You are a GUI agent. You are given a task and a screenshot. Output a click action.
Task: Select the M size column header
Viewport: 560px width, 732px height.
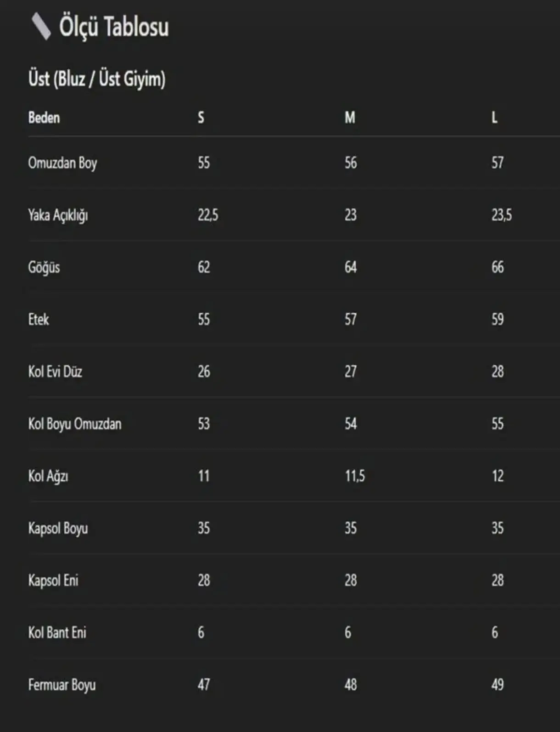[x=350, y=118]
